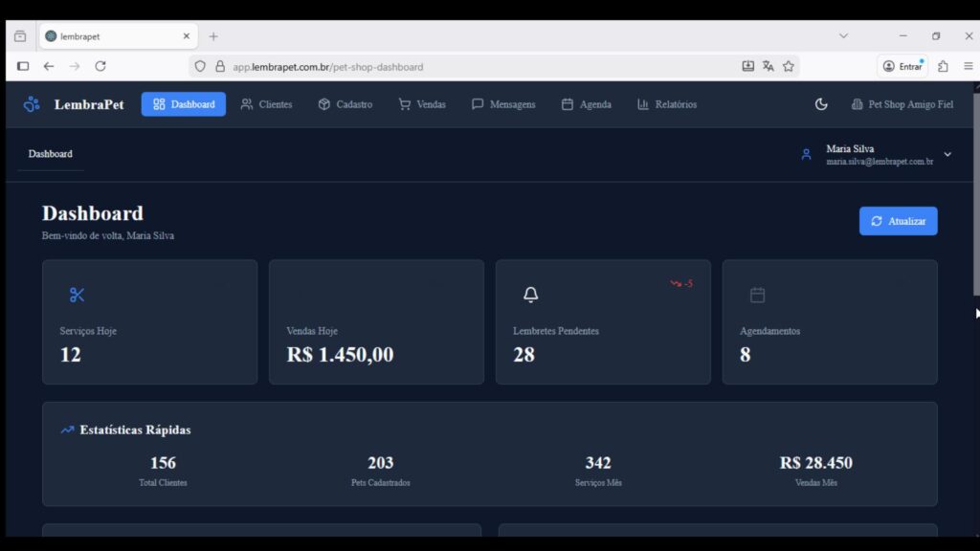Image resolution: width=980 pixels, height=551 pixels.
Task: Toggle dark mode with the moon icon
Action: pyautogui.click(x=821, y=104)
